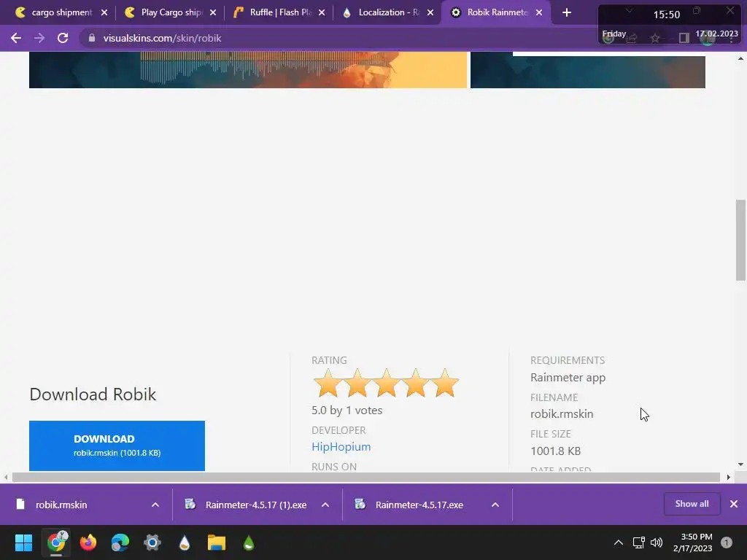Open Chrome from the taskbar
This screenshot has width=747, height=560.
pos(56,542)
